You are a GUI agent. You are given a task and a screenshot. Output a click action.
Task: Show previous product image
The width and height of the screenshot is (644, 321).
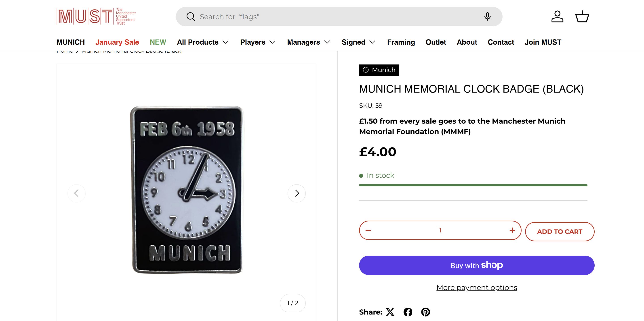coord(76,193)
